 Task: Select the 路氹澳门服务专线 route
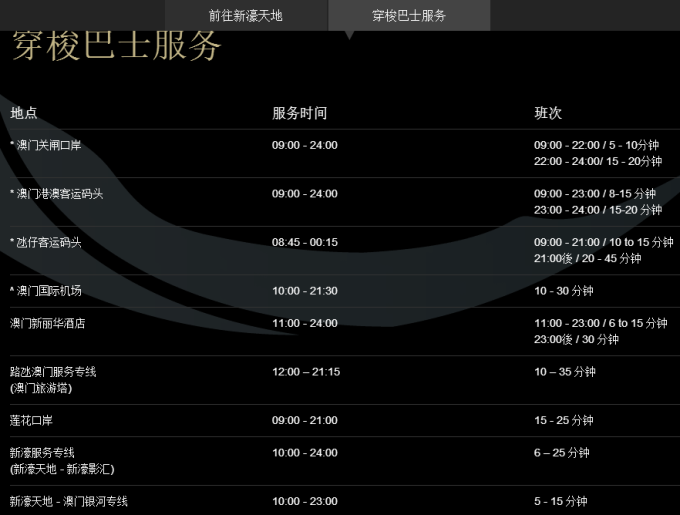pos(53,372)
